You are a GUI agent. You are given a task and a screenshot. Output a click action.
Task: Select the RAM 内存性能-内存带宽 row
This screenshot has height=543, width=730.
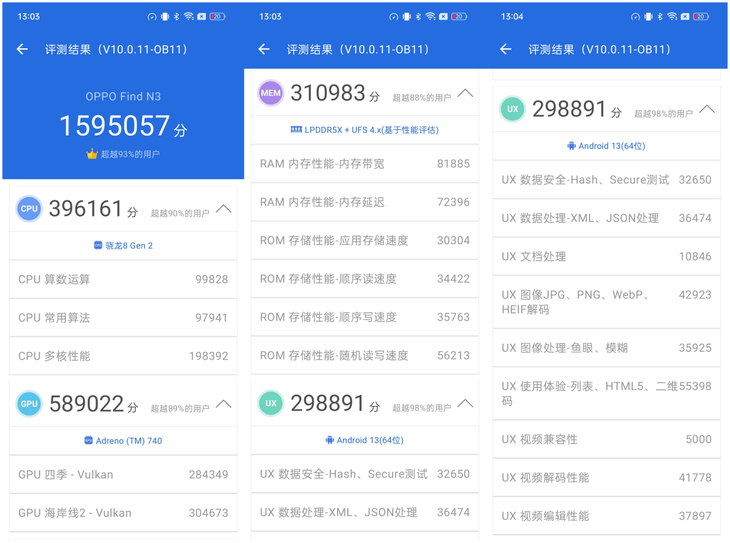click(x=364, y=163)
